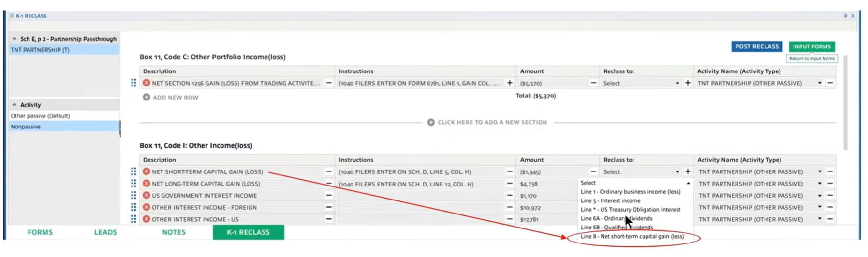
Task: Delete the Net Section 1256 Gain row via red X
Action: [x=146, y=83]
